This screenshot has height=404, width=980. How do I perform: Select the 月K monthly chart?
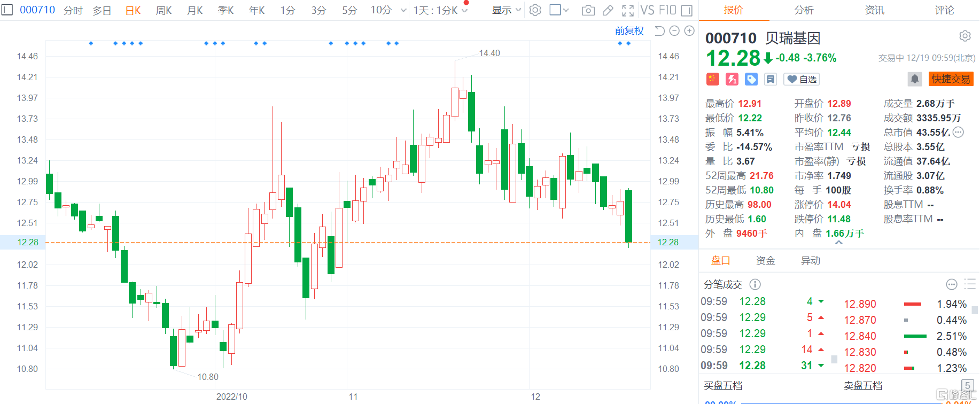195,10
